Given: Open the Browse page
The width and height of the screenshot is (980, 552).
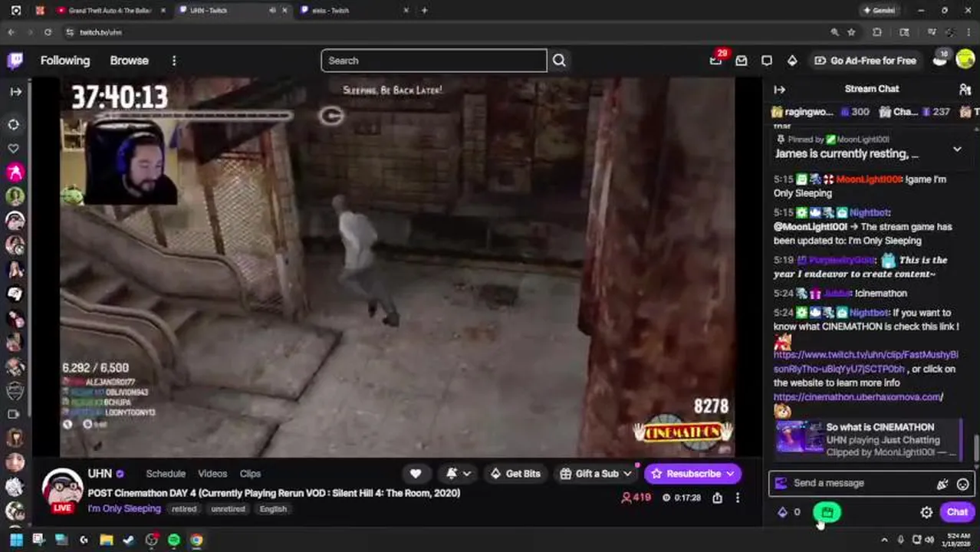Looking at the screenshot, I should coord(129,61).
